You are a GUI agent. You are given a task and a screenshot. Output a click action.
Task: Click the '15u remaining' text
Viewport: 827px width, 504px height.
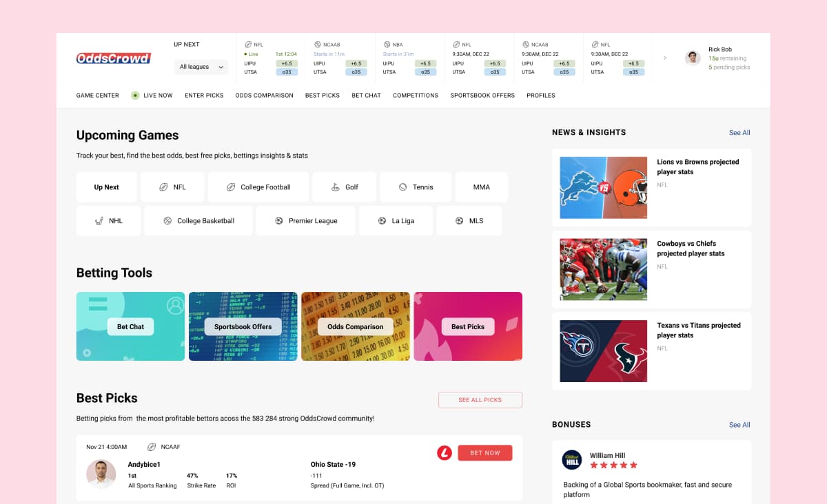point(727,59)
